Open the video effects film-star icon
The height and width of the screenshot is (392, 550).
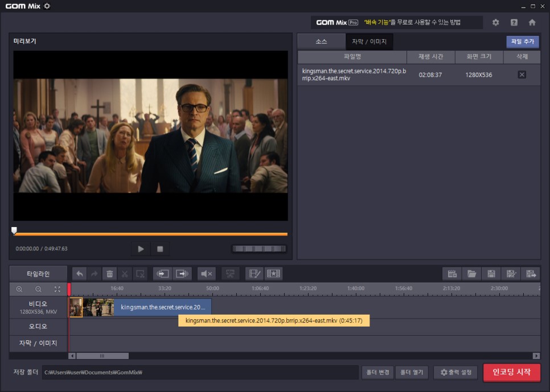273,274
